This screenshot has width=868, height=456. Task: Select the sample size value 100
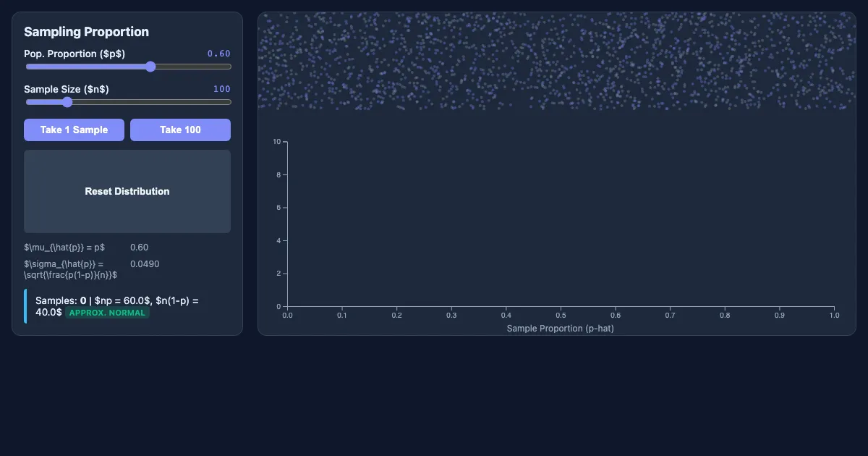[x=221, y=89]
